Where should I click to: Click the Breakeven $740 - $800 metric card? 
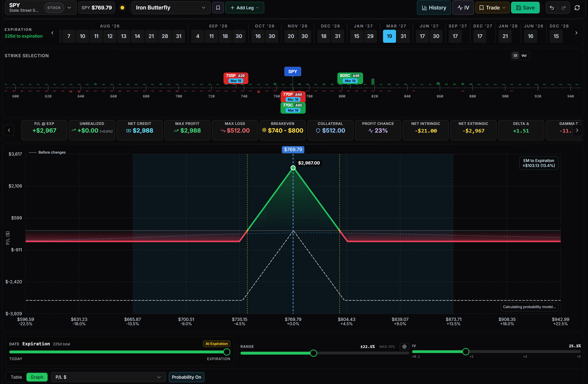point(282,130)
